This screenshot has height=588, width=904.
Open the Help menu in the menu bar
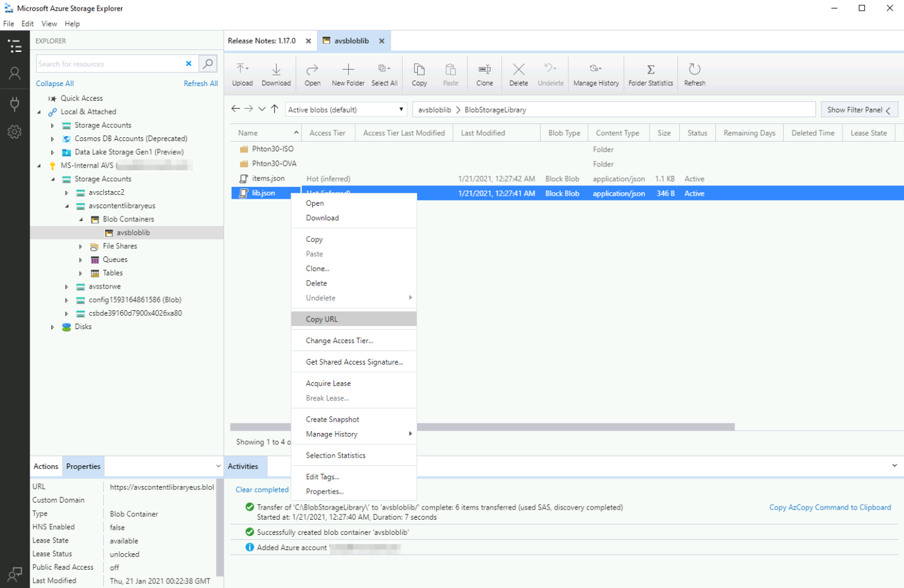72,23
